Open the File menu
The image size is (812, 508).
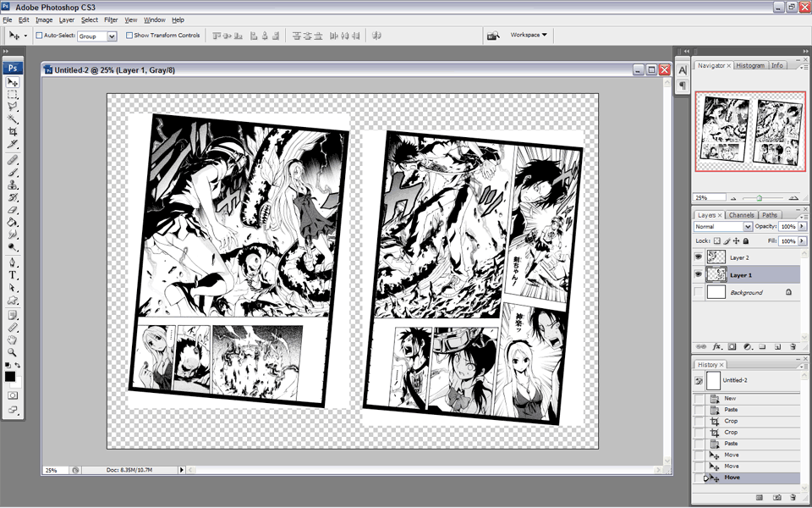(8, 19)
